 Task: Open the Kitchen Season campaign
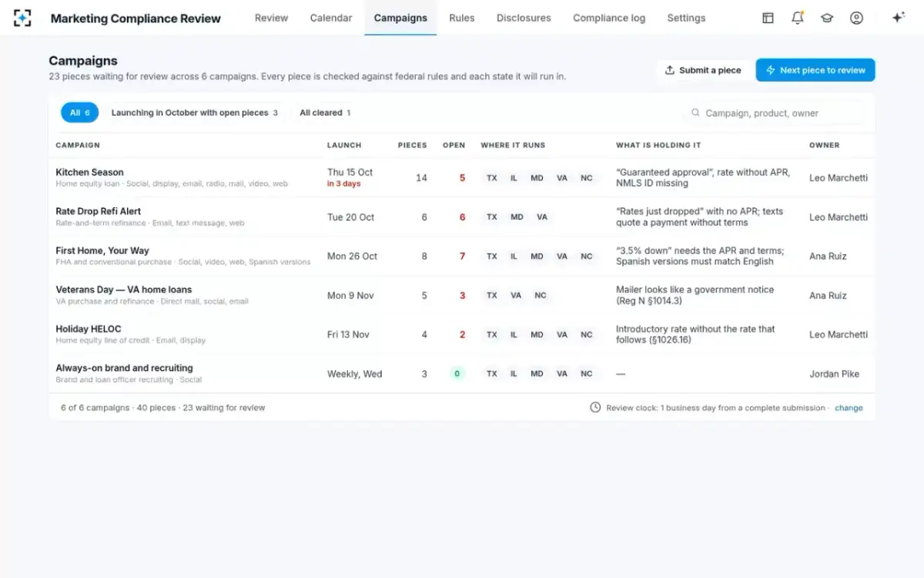pos(89,173)
